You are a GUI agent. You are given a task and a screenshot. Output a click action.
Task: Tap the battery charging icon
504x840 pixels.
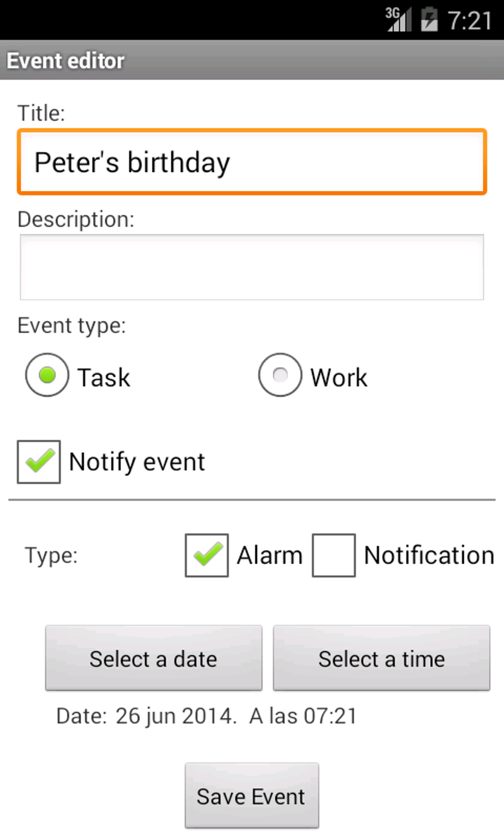[429, 20]
